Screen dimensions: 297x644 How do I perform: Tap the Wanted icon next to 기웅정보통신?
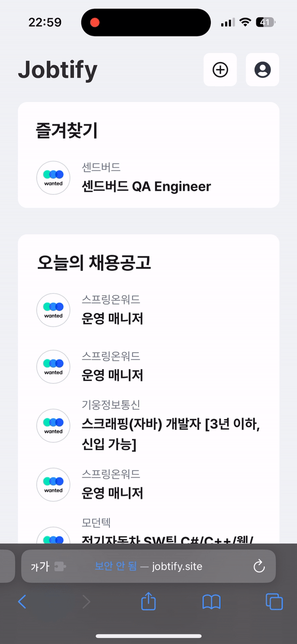53,426
